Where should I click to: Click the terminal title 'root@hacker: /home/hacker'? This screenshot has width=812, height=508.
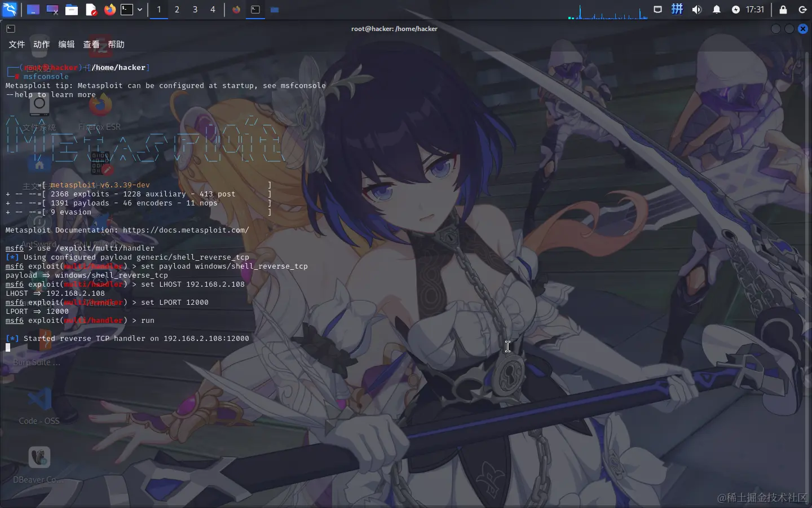coord(394,29)
